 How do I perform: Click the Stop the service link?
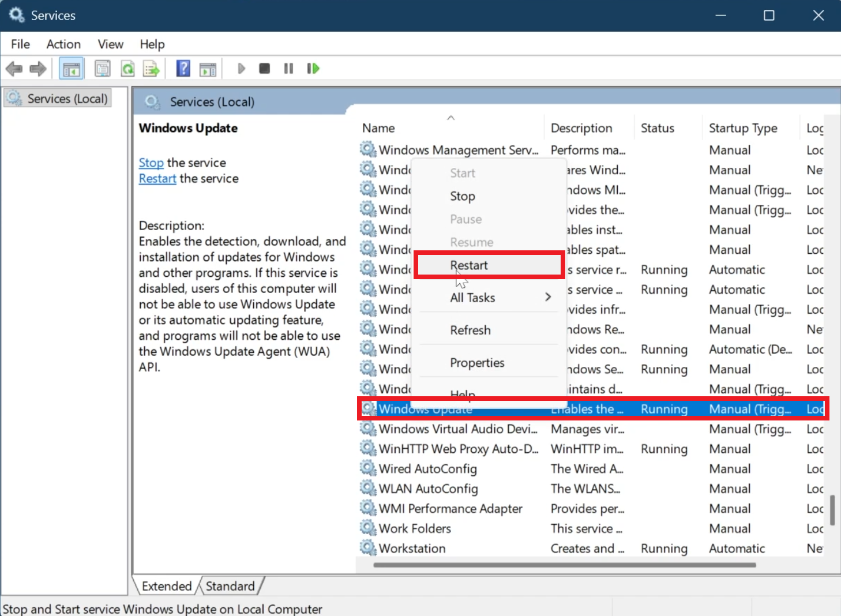(x=151, y=163)
